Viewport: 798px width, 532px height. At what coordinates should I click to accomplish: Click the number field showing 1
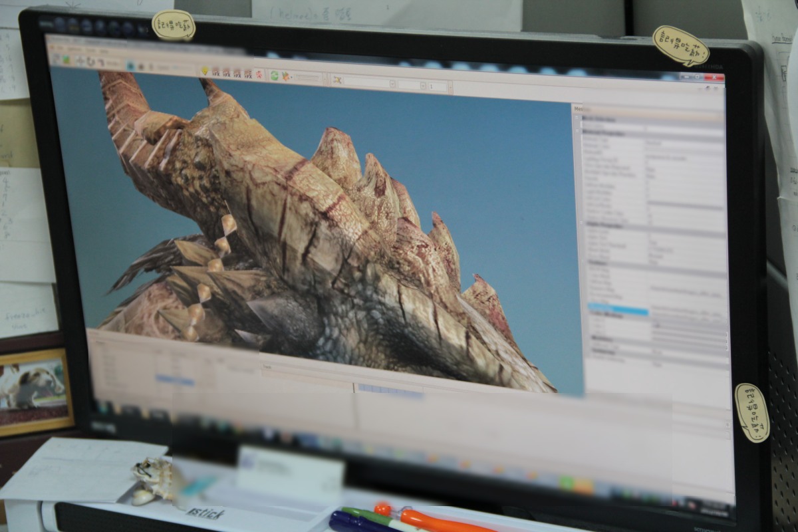438,86
